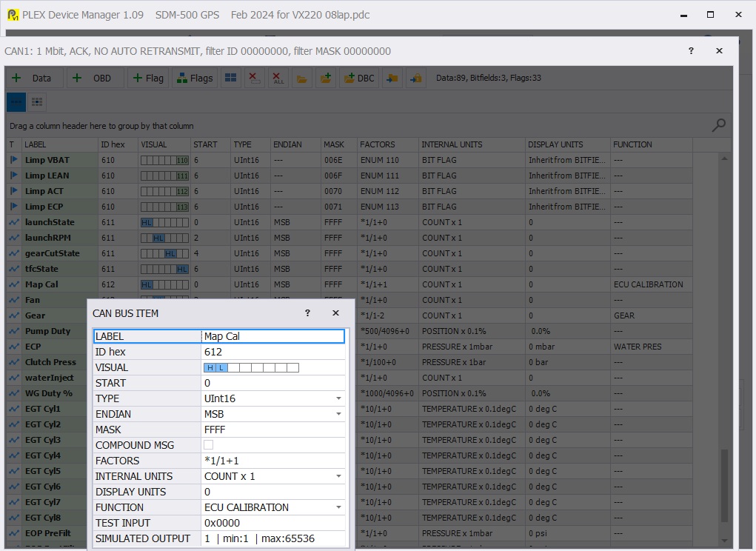Open the ENDIAN dropdown showing MSB
Screen dimensions: 756x551
pyautogui.click(x=338, y=415)
